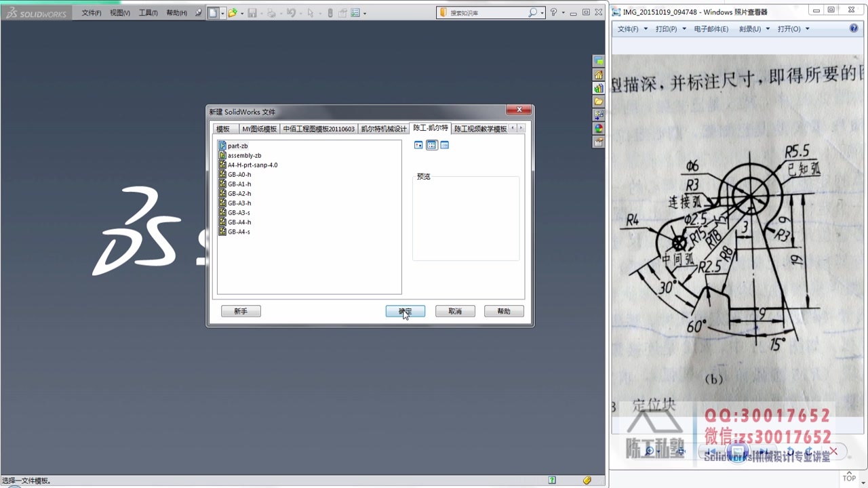868x488 pixels.
Task: Switch to list details view in dialog
Action: point(445,145)
